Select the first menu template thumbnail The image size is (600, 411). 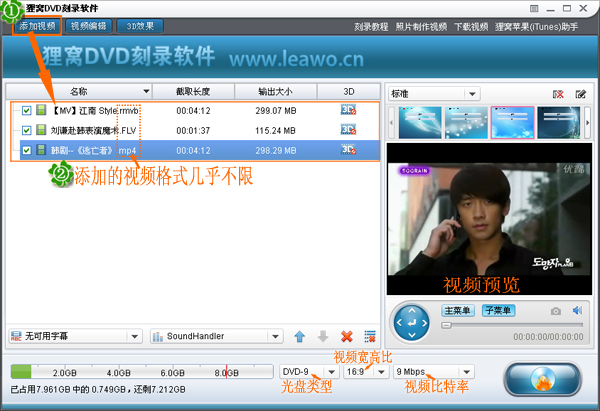click(420, 122)
